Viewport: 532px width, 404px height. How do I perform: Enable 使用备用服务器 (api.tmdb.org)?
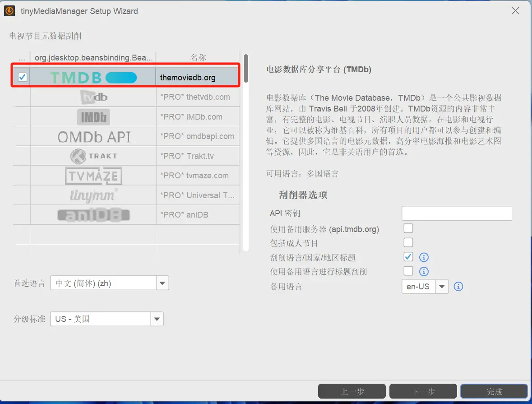(408, 228)
